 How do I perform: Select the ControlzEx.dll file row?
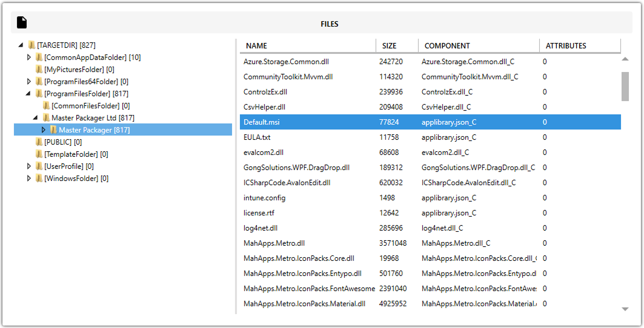430,92
